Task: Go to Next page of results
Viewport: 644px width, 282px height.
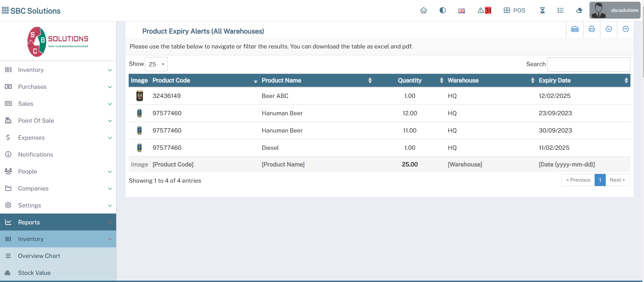Action: point(617,180)
